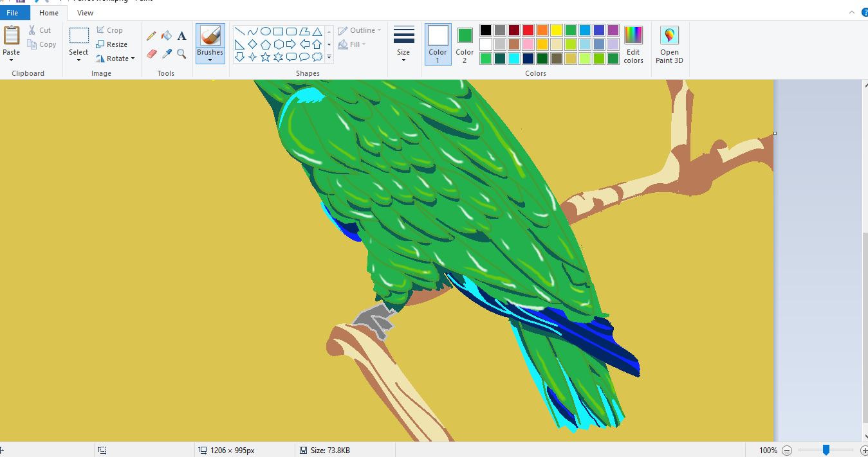Click the zoom slider handle
868x457 pixels.
click(x=826, y=451)
